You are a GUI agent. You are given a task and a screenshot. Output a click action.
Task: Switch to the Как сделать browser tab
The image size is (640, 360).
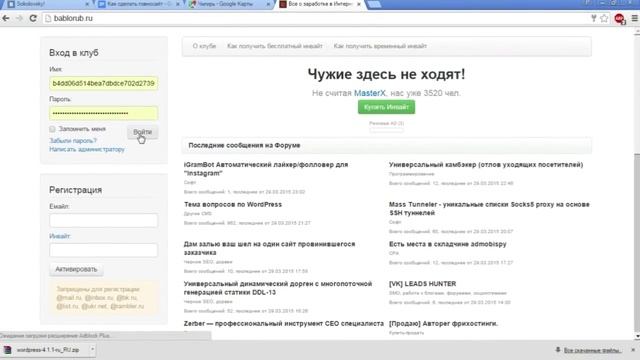[139, 4]
